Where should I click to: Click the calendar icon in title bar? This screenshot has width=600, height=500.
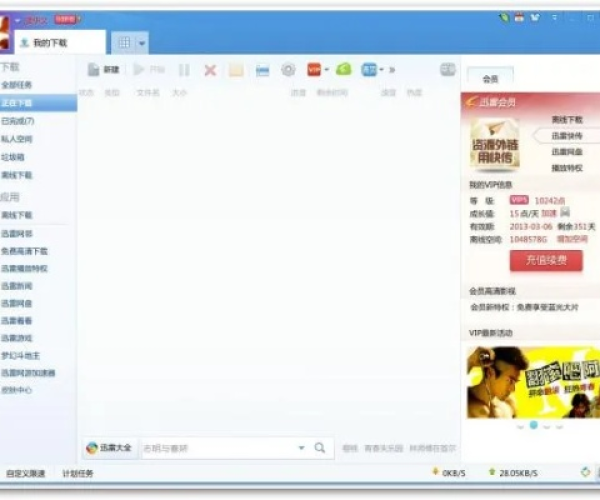519,17
